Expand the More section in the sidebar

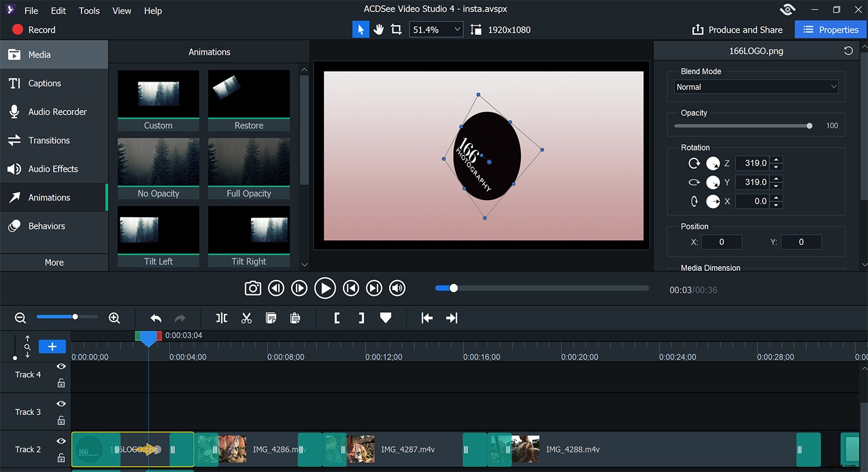(x=54, y=262)
